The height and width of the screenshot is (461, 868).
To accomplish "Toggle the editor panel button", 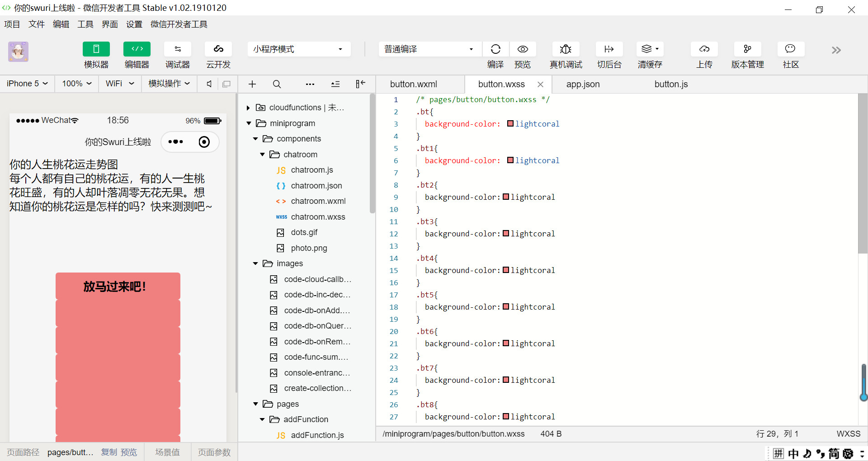I will 137,49.
